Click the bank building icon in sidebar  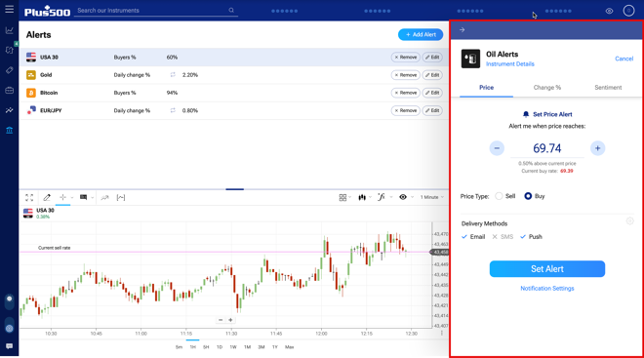point(9,130)
